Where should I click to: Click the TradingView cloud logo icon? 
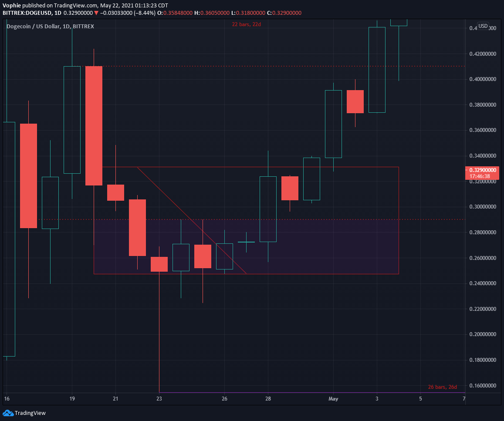[8, 413]
